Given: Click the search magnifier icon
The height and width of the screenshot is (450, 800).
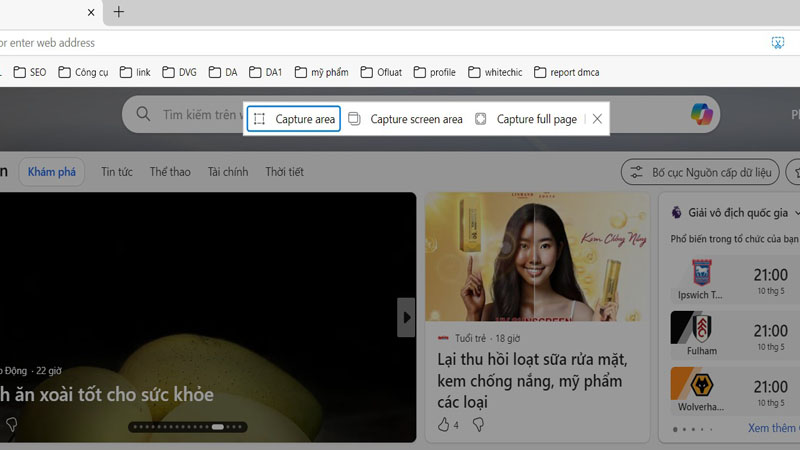Looking at the screenshot, I should coord(143,114).
